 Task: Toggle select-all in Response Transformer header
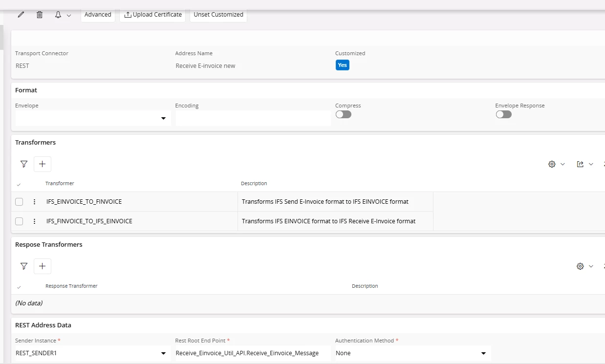(x=19, y=287)
